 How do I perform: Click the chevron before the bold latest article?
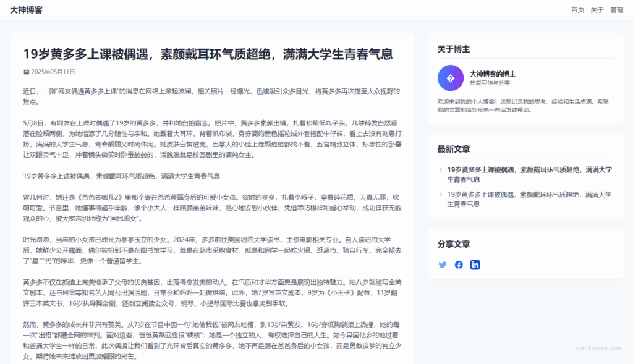pyautogui.click(x=440, y=170)
